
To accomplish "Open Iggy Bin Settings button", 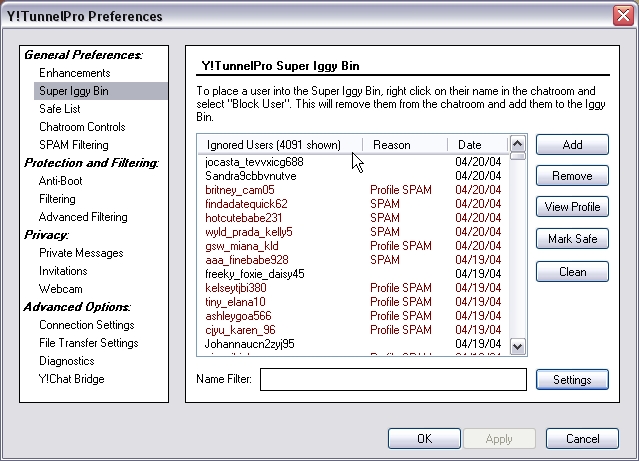I will [x=572, y=379].
